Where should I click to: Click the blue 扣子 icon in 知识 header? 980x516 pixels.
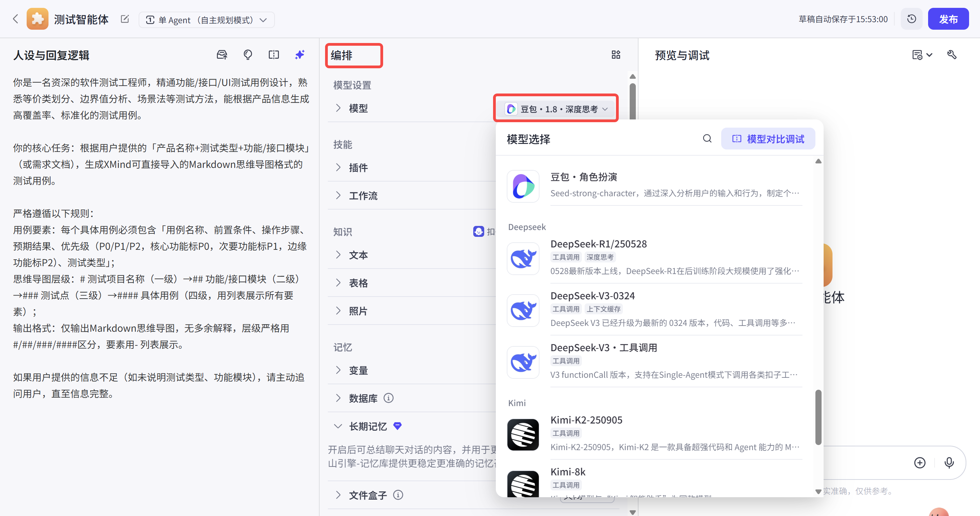click(x=479, y=231)
